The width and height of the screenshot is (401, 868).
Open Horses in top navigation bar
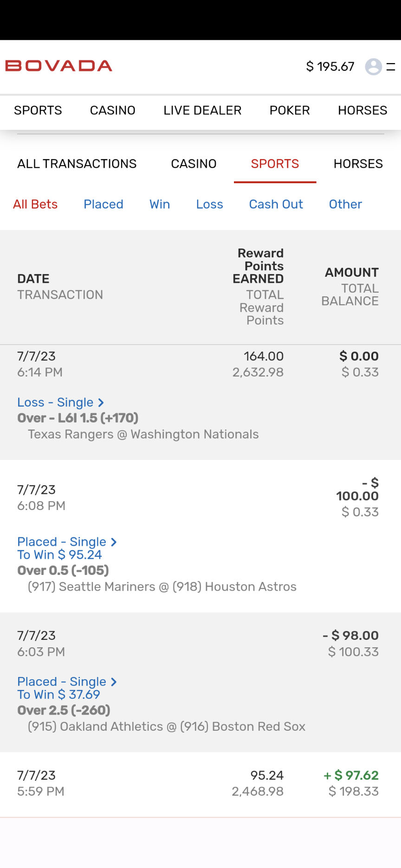(362, 110)
